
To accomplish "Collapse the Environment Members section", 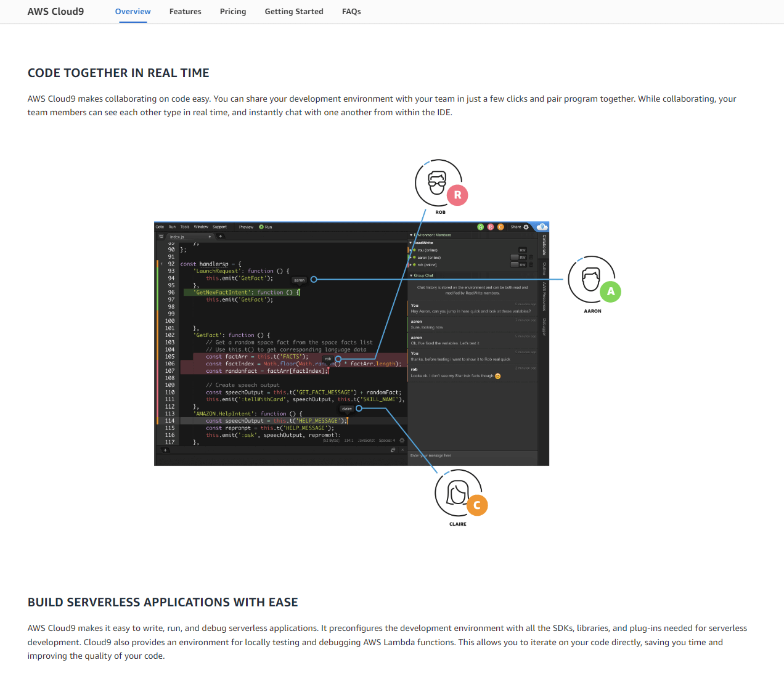I will point(411,235).
